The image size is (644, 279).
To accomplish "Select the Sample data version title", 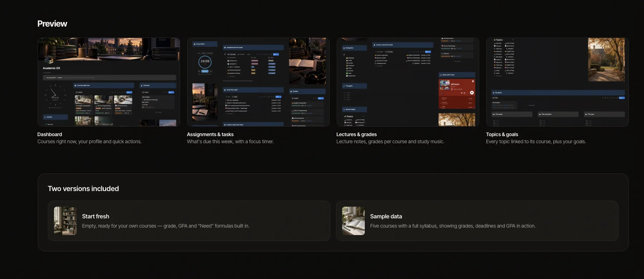I will pos(386,216).
